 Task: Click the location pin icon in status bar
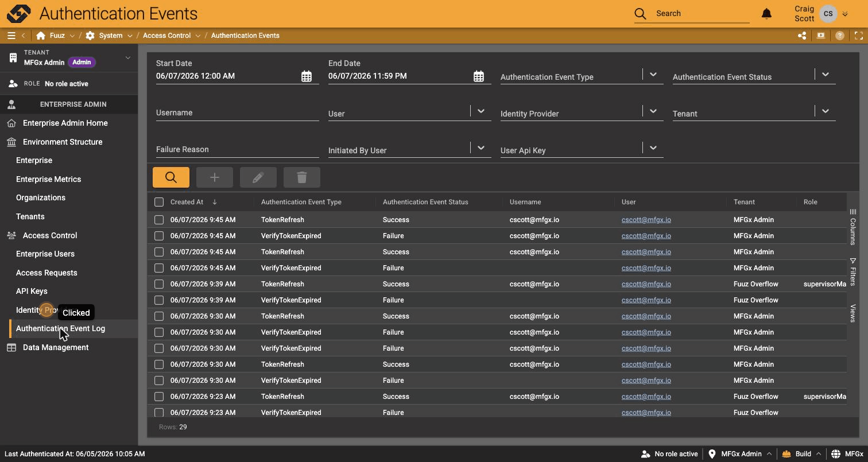click(x=712, y=454)
